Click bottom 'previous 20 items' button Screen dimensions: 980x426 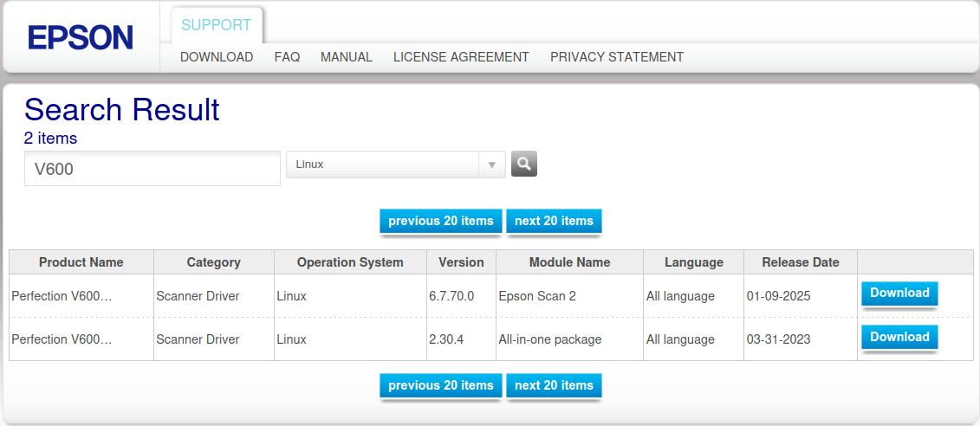coord(441,385)
